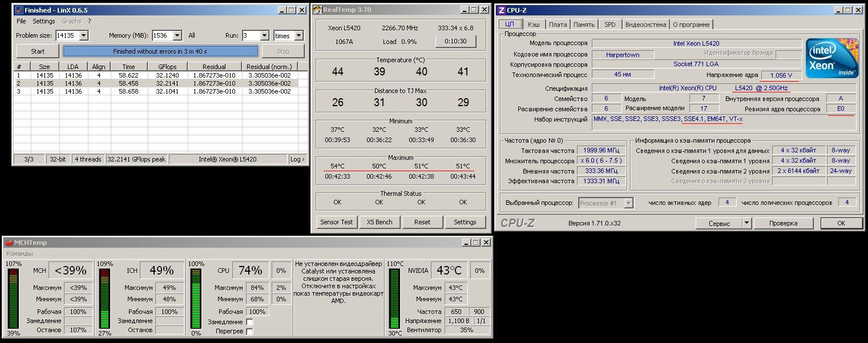Click the Вентилятор 35% fan value
This screenshot has width=868, height=343.
pyautogui.click(x=466, y=330)
